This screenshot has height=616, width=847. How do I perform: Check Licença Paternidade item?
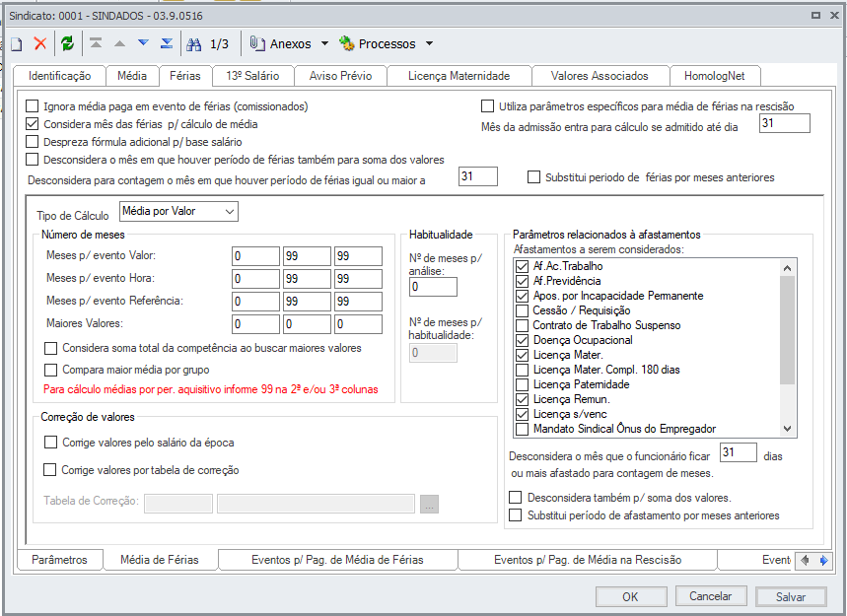click(x=522, y=384)
